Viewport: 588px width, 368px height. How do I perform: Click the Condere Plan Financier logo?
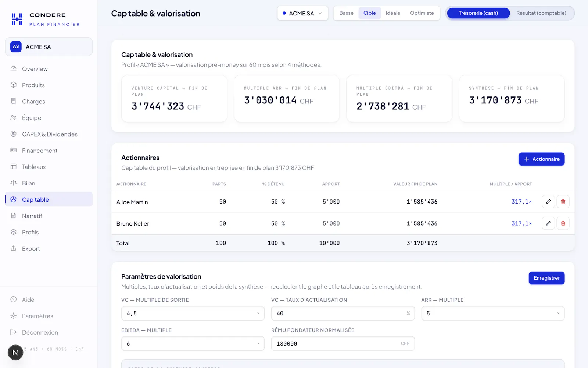click(x=46, y=19)
